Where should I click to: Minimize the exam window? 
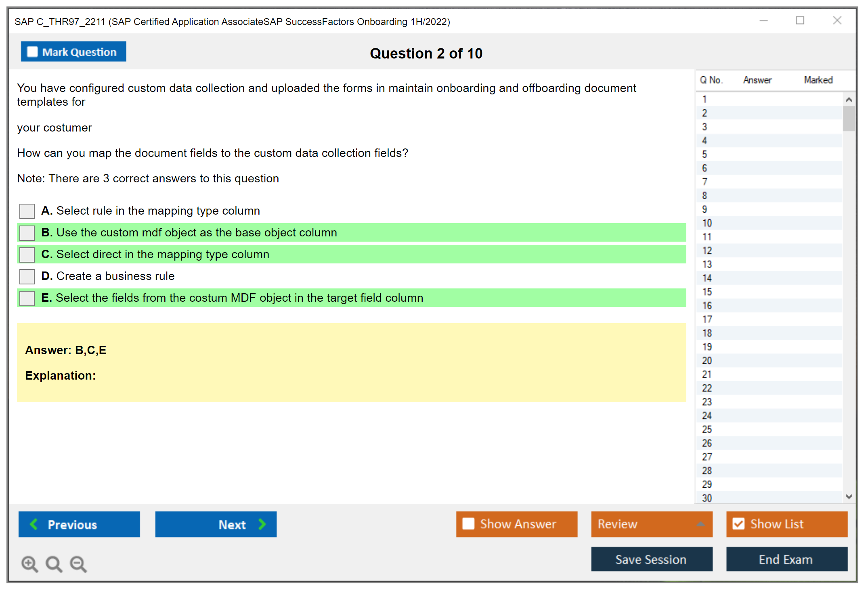(763, 21)
